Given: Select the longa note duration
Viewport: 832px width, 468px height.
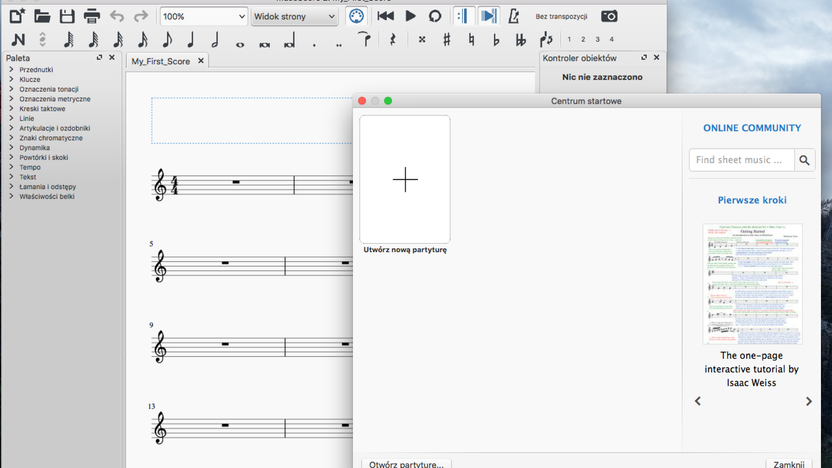Looking at the screenshot, I should pos(289,41).
